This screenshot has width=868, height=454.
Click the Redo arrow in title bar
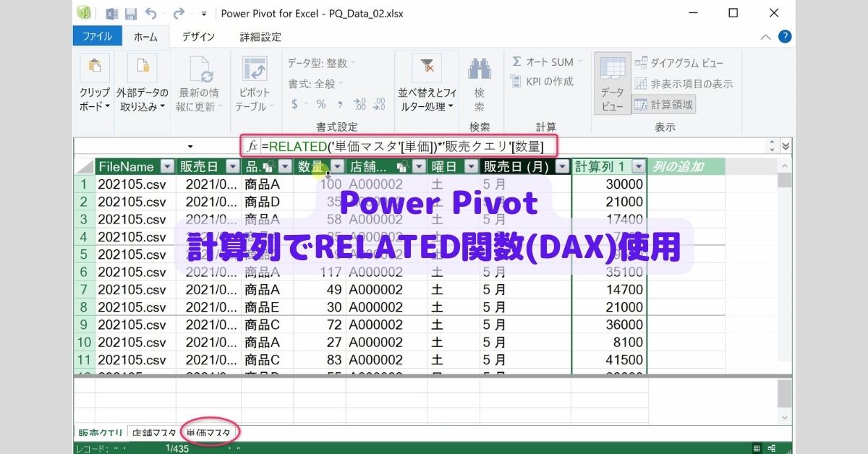[179, 13]
